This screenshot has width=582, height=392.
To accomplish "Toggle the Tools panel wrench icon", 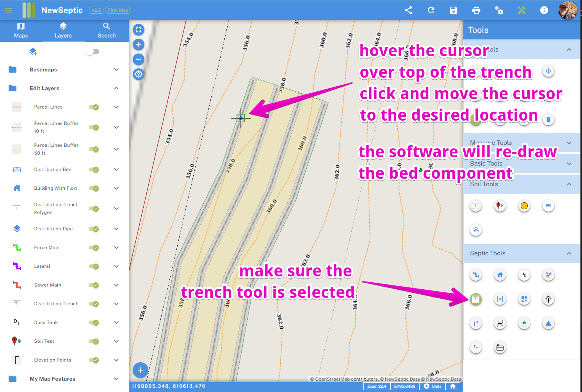I will coord(521,10).
